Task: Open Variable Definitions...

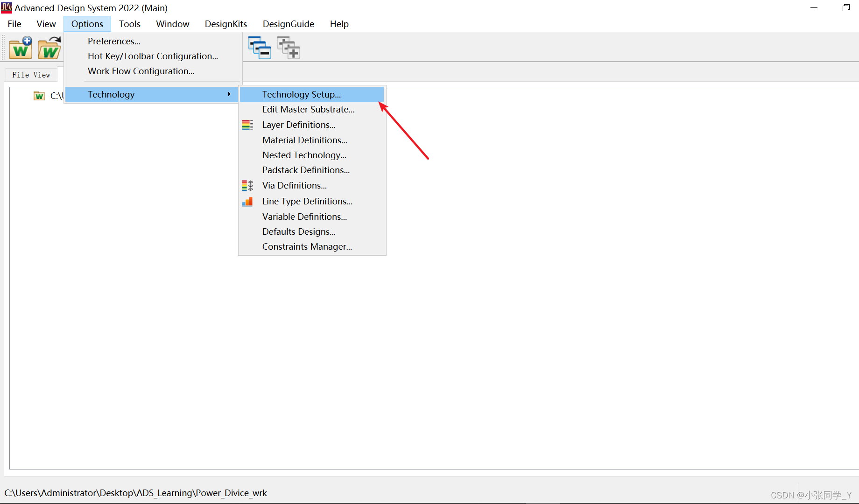Action: tap(312, 217)
